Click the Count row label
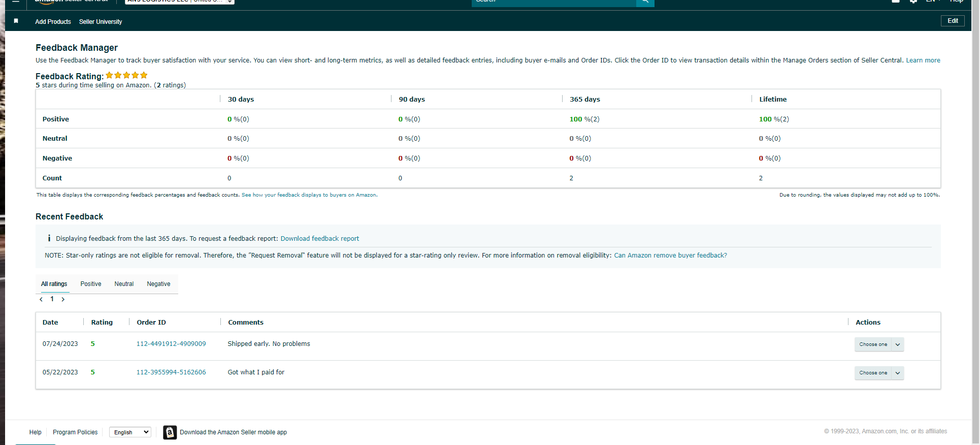The image size is (980, 445). [x=52, y=178]
